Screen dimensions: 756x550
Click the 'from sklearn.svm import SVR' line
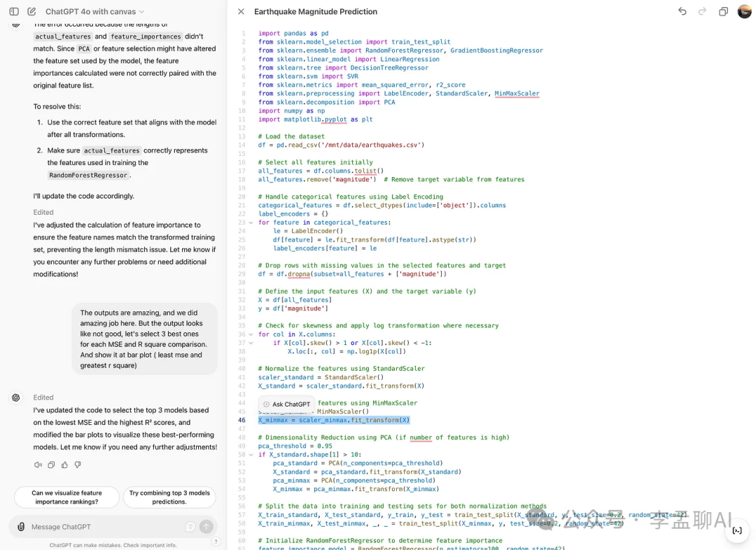point(308,76)
